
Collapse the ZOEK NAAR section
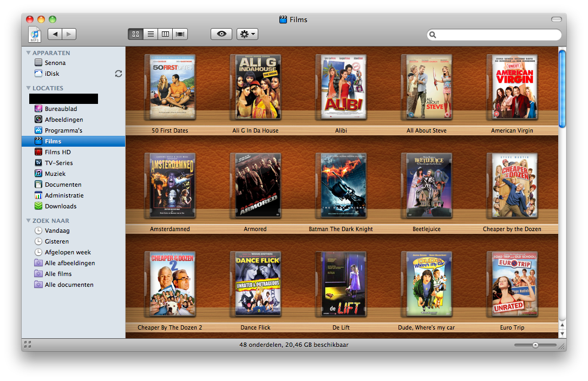pyautogui.click(x=28, y=220)
